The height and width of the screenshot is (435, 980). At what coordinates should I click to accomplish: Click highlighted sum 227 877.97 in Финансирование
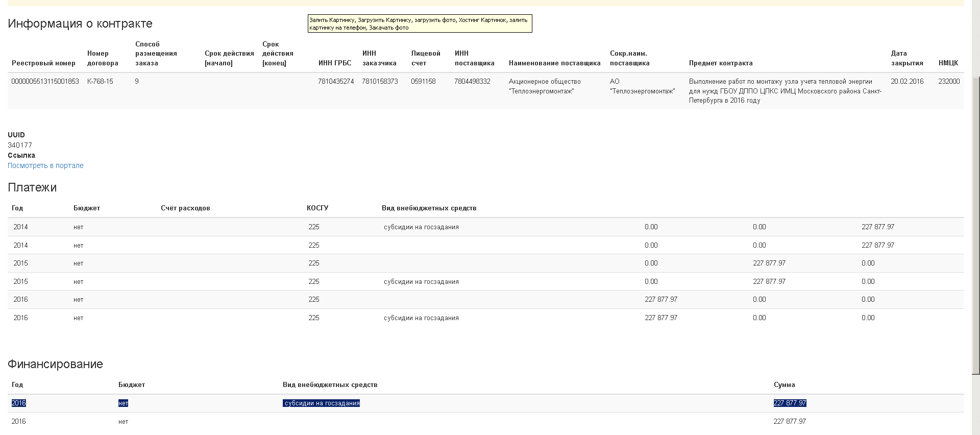[790, 403]
